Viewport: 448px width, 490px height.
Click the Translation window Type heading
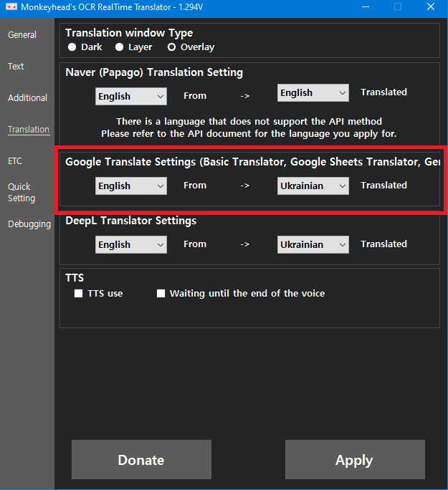129,33
